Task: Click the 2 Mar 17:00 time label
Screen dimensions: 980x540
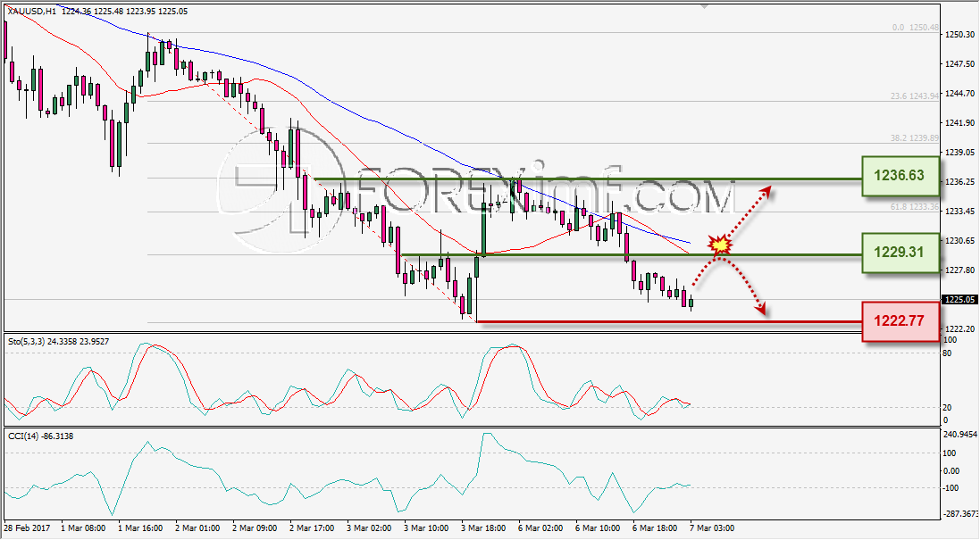Action: (x=312, y=528)
